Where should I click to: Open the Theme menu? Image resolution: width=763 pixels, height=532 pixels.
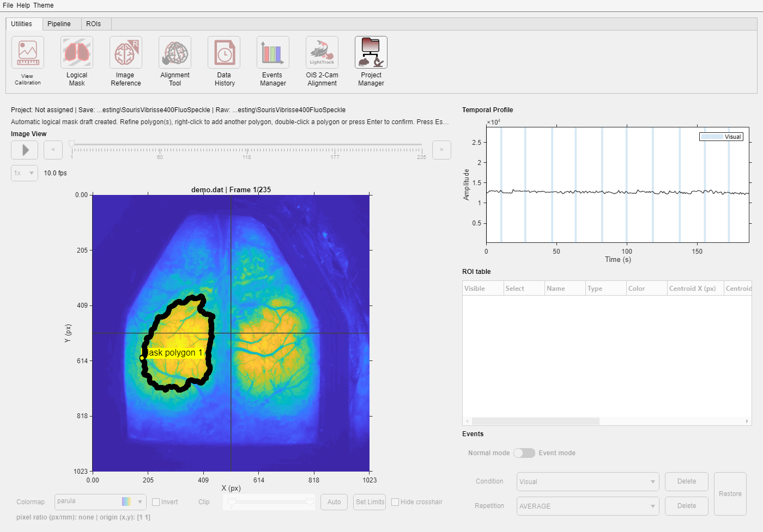pyautogui.click(x=44, y=5)
